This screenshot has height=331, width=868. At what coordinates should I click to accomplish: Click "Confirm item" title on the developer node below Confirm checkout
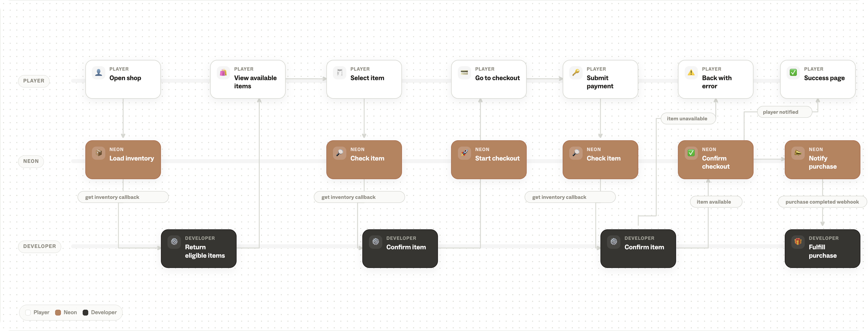(644, 247)
